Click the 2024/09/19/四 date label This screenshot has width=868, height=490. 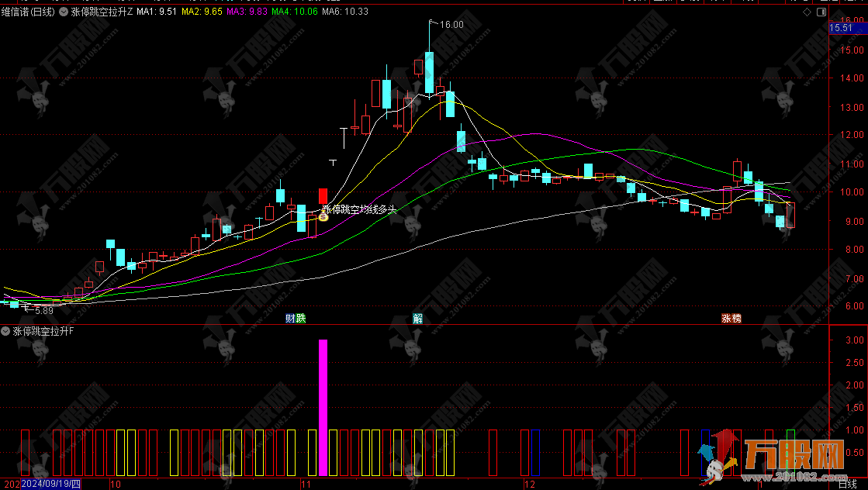tap(51, 485)
